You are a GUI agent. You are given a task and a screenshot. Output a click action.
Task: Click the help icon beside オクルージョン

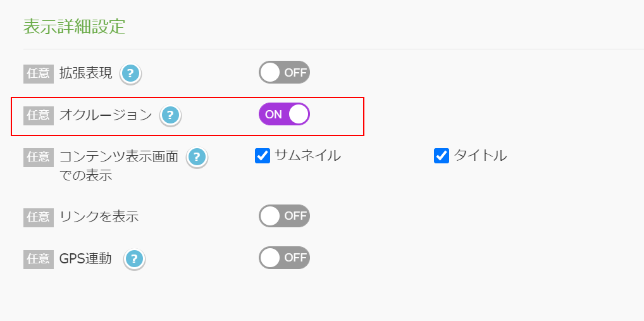[170, 115]
